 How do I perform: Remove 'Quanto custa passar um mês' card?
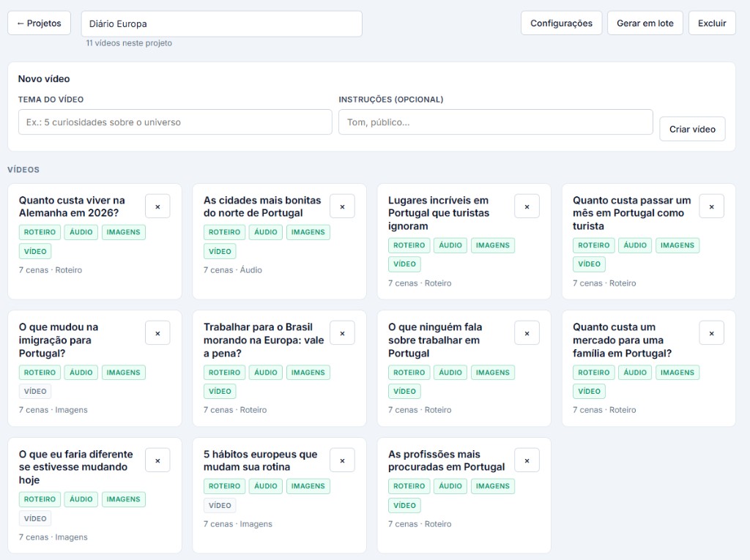[711, 206]
